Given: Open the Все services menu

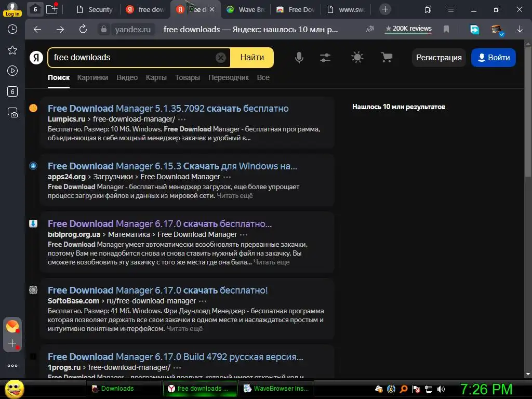Looking at the screenshot, I should [263, 77].
